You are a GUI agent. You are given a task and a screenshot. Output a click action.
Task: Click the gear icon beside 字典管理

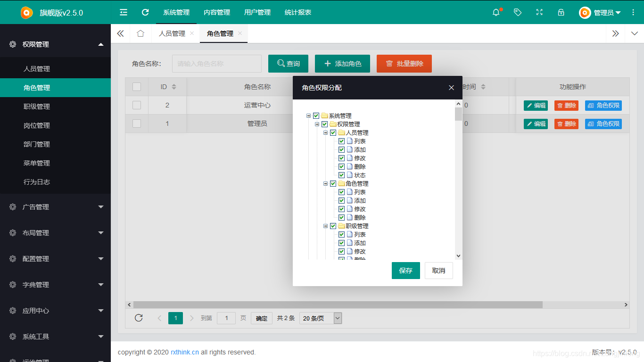pos(13,284)
